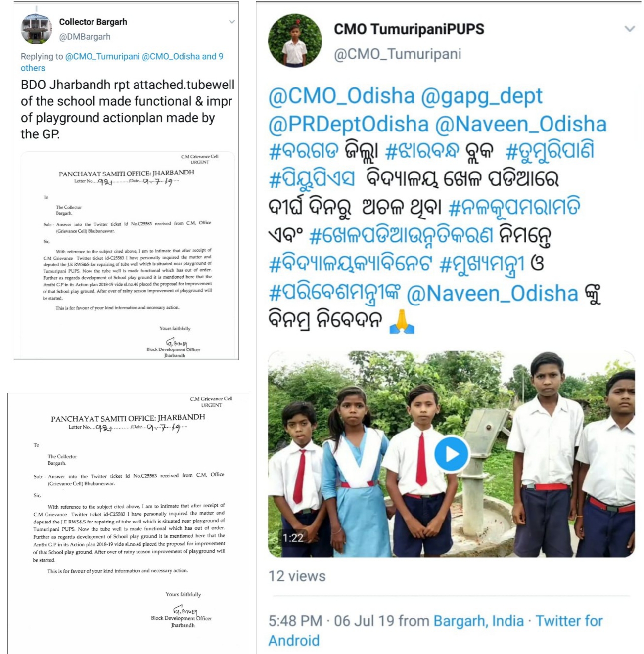644x654 pixels.
Task: Play the school children video
Action: tap(451, 454)
